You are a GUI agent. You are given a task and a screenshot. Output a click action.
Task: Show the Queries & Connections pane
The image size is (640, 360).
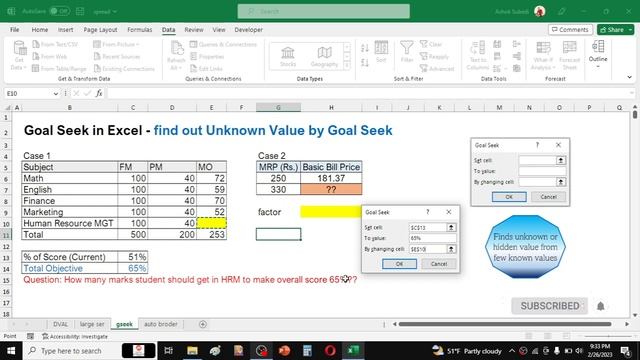click(223, 44)
